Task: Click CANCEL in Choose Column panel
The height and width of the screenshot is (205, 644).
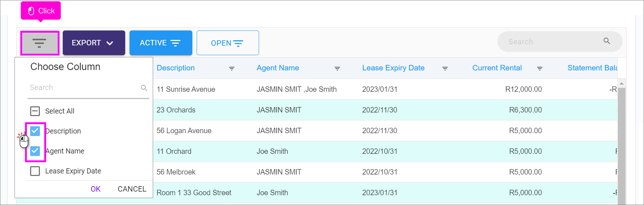Action: point(132,189)
